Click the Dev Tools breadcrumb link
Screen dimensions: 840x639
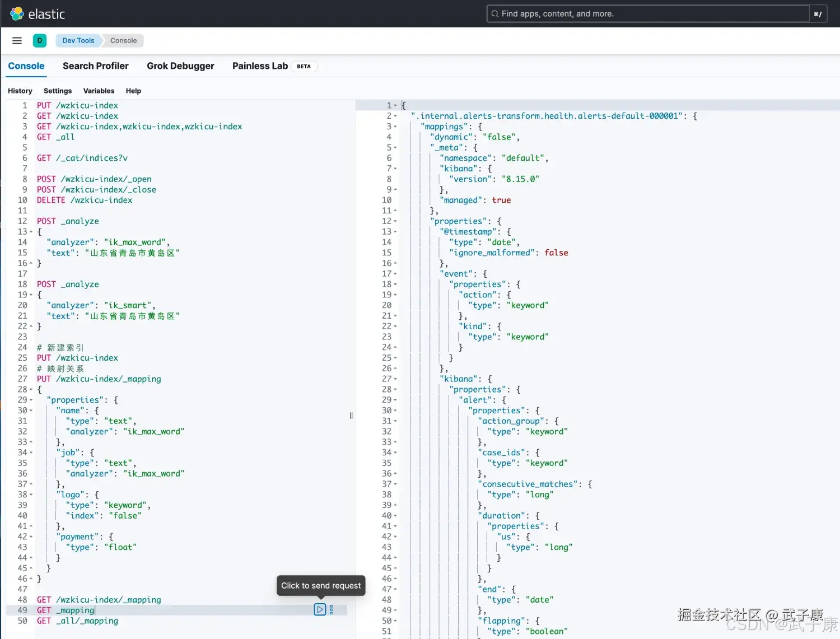pos(78,40)
